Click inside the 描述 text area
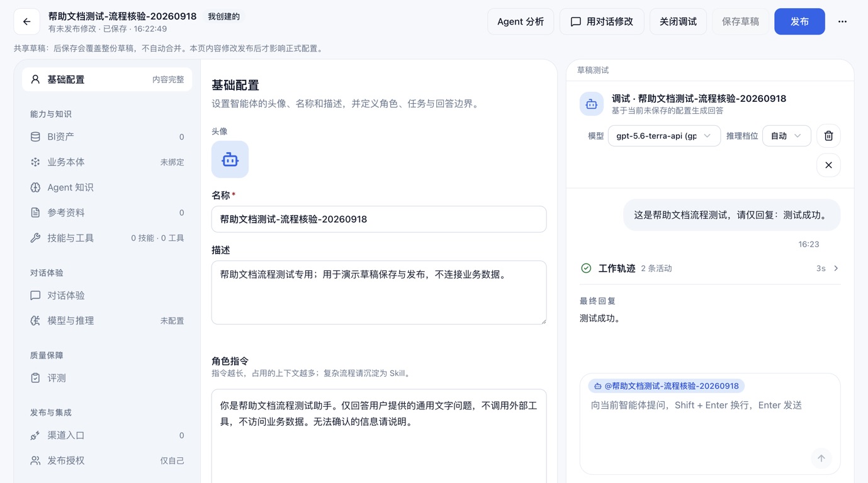868x483 pixels. click(x=379, y=292)
